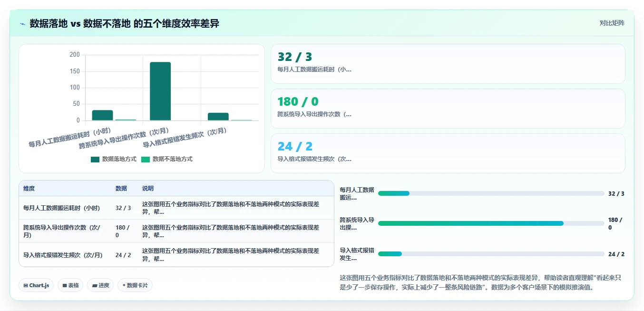The width and height of the screenshot is (644, 311).
Task: Click the first dark bar for 每月人工数据搬运耗时
Action: coord(102,115)
